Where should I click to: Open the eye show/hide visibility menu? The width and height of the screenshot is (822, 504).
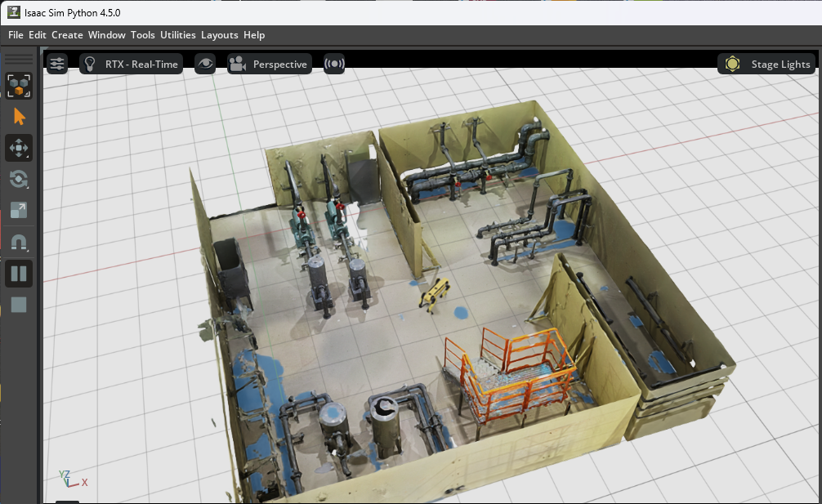pos(205,64)
